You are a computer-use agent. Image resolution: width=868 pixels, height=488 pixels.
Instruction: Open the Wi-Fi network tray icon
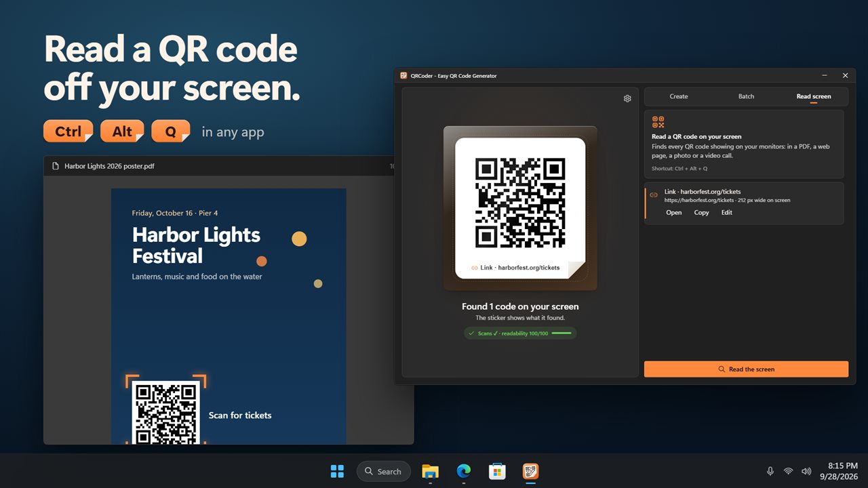pyautogui.click(x=788, y=471)
